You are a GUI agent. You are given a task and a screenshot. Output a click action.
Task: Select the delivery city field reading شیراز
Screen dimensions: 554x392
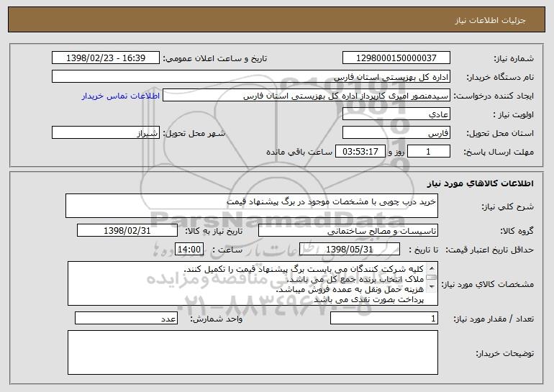click(x=106, y=133)
